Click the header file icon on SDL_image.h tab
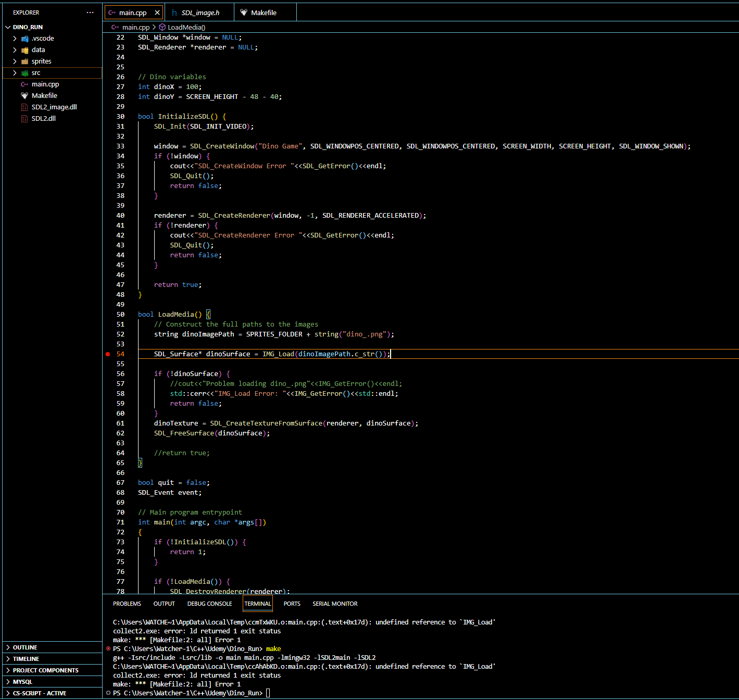739x700 pixels. 174,12
